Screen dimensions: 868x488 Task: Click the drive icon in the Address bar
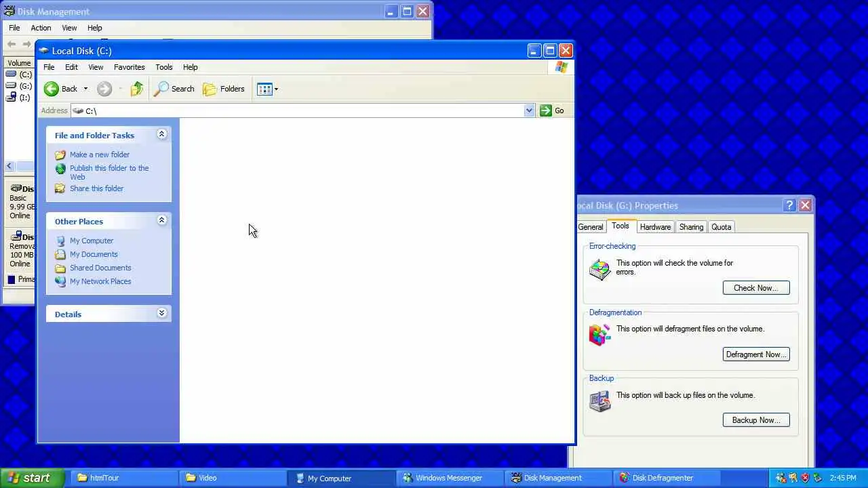tap(78, 110)
